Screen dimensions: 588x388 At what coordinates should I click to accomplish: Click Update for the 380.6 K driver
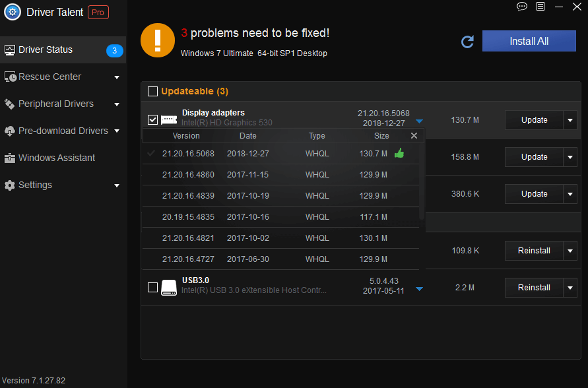534,194
